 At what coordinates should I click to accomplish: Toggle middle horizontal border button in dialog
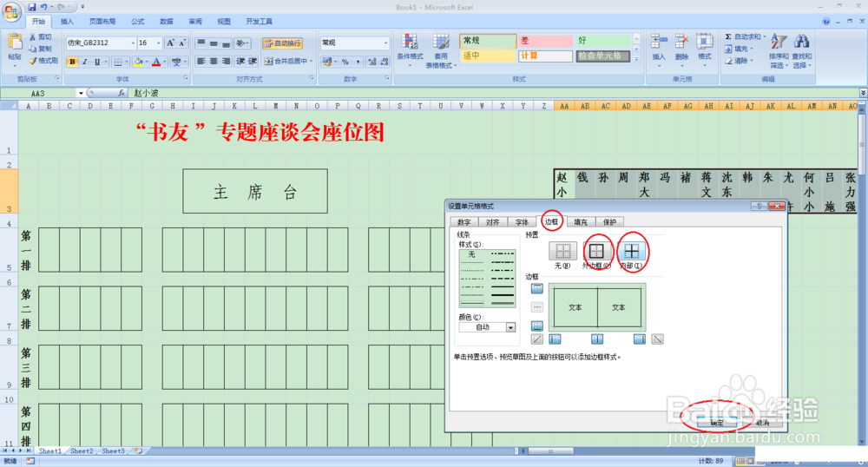click(537, 307)
